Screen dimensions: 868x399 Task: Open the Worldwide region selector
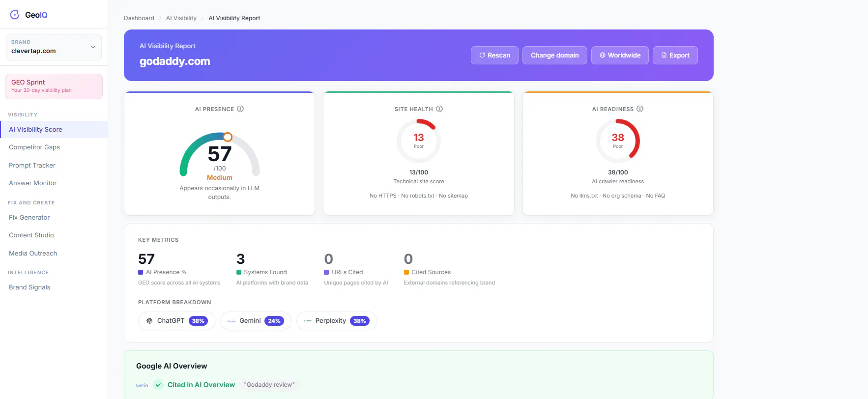click(620, 56)
